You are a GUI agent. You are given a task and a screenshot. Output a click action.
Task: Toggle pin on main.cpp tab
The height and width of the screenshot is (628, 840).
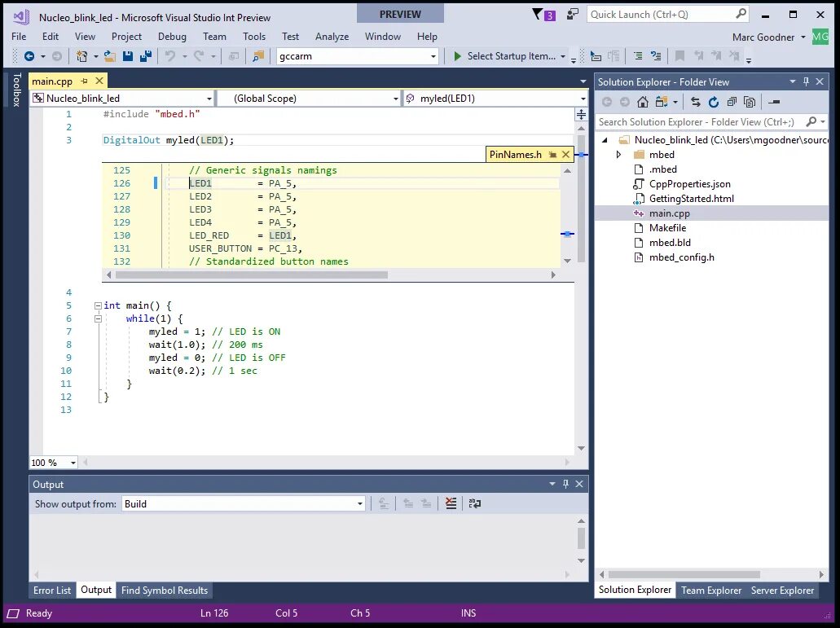point(84,81)
